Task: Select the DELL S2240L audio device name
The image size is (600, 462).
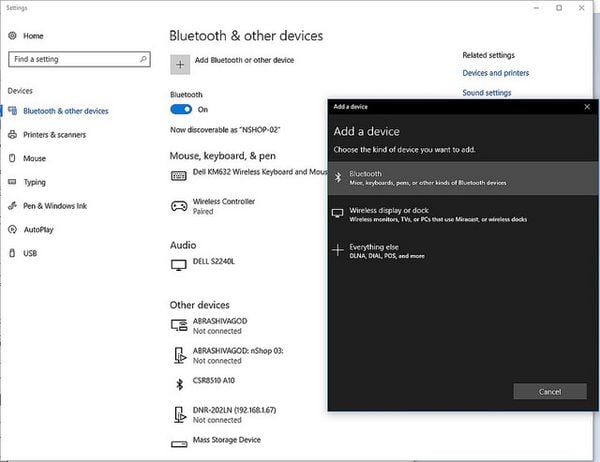Action: 214,261
